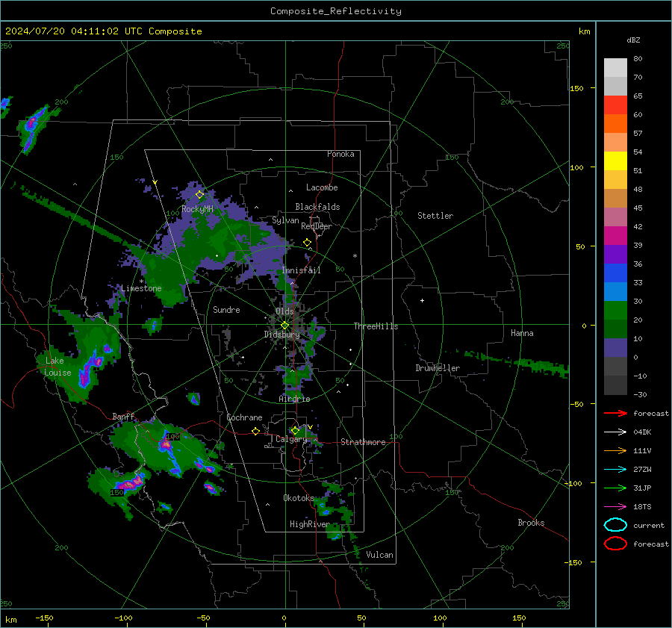Click the dBZ legend heading
The image size is (672, 628).
pyautogui.click(x=633, y=40)
